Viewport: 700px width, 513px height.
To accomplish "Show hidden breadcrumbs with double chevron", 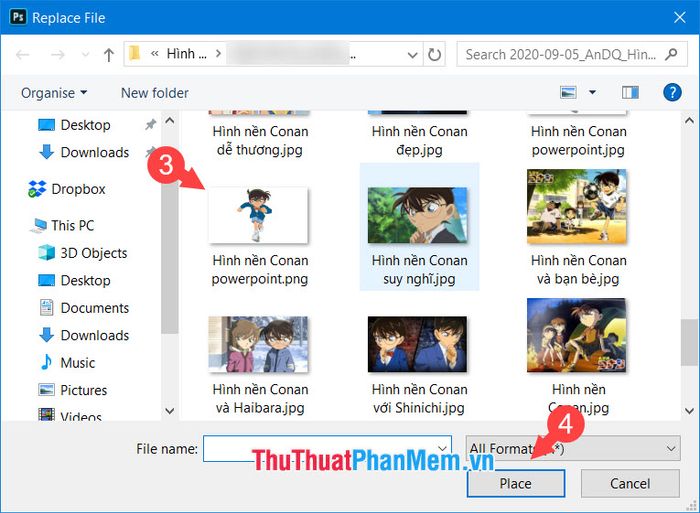I will coord(154,54).
